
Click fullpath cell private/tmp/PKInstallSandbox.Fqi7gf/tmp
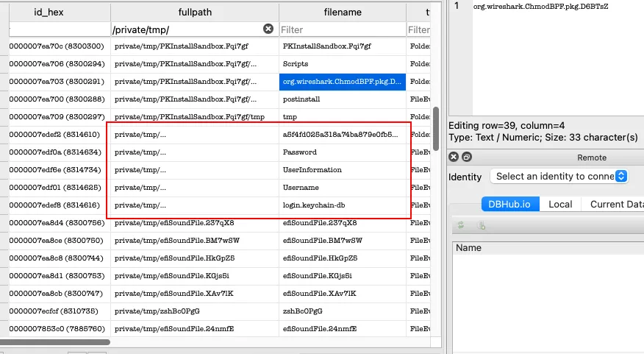tap(195, 117)
